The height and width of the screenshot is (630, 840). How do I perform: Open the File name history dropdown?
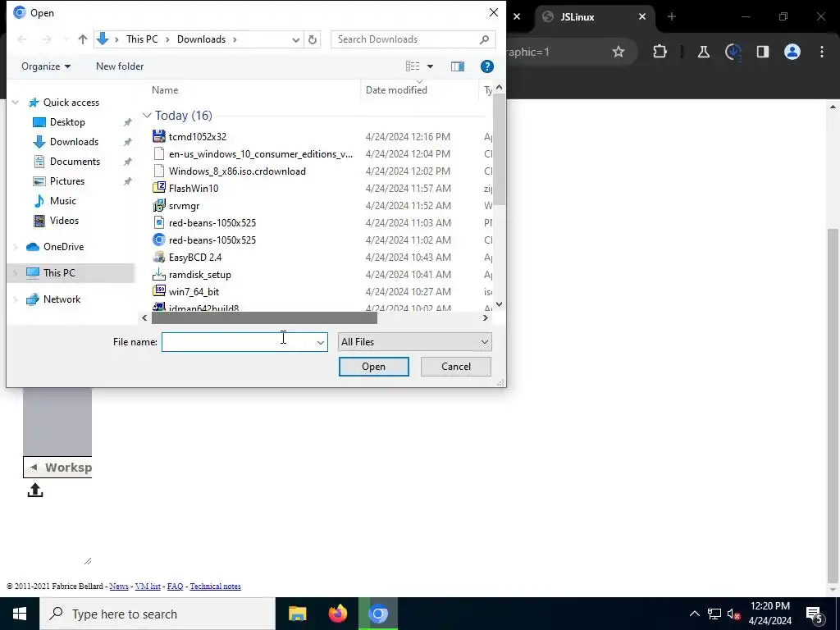coord(321,342)
